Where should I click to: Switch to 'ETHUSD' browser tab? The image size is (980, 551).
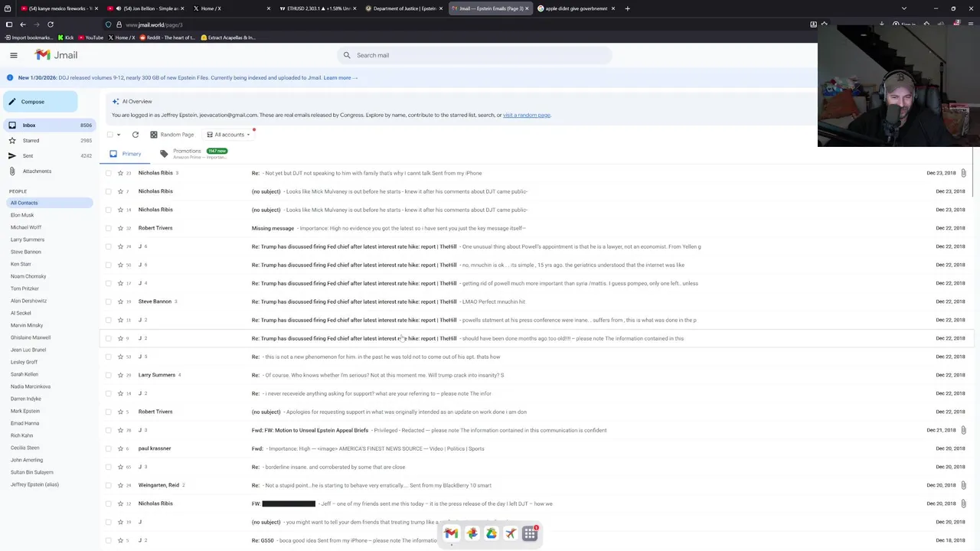318,8
